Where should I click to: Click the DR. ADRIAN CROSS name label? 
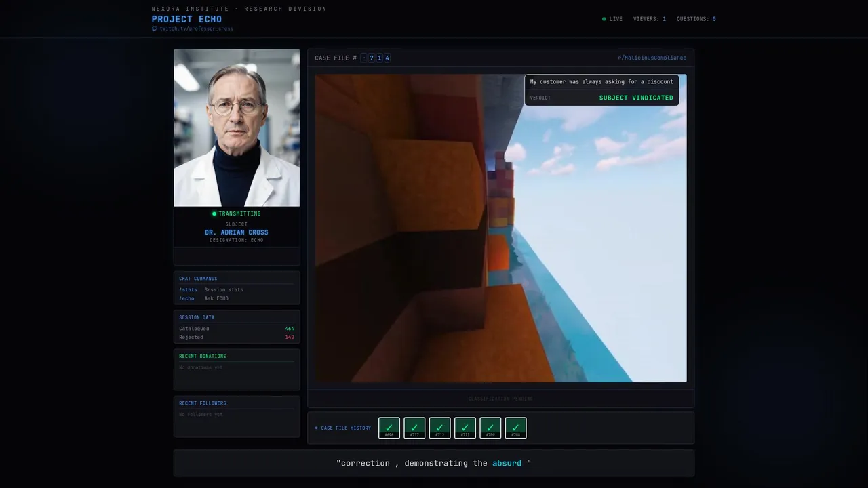pyautogui.click(x=237, y=232)
